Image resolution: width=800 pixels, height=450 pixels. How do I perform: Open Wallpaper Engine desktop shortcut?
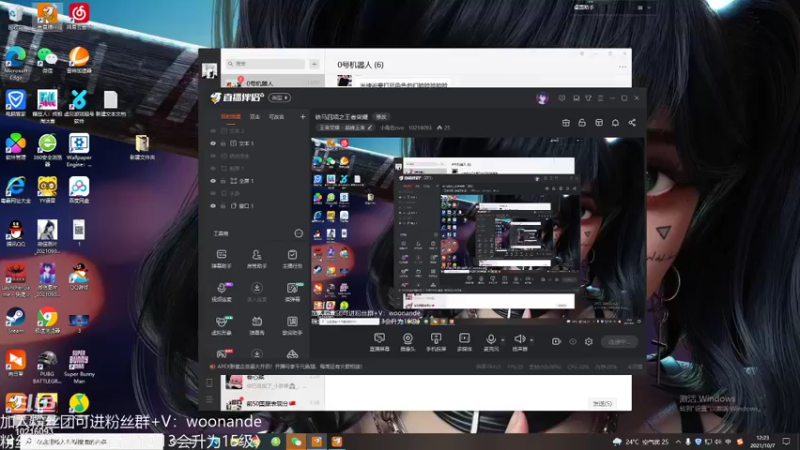(79, 149)
